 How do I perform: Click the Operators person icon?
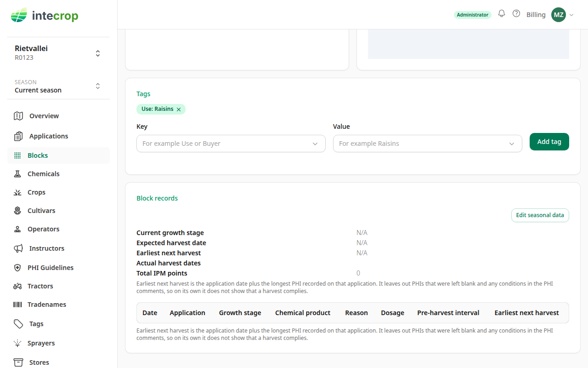pyautogui.click(x=17, y=229)
